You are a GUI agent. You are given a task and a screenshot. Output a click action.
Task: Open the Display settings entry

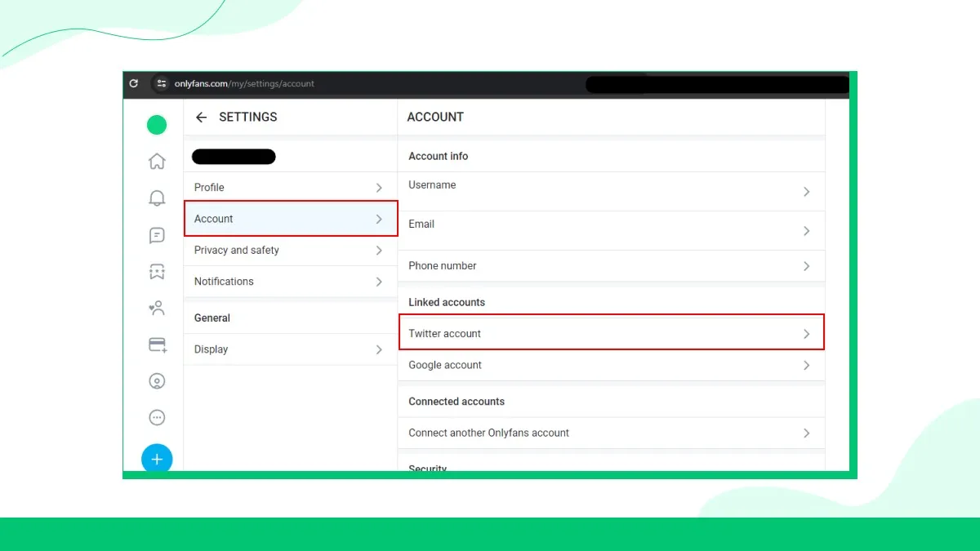tap(290, 349)
